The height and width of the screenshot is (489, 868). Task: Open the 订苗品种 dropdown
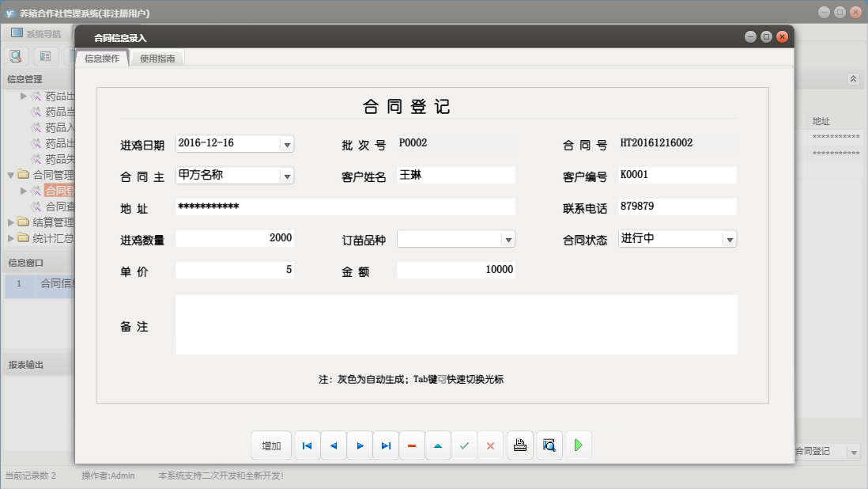pos(510,238)
